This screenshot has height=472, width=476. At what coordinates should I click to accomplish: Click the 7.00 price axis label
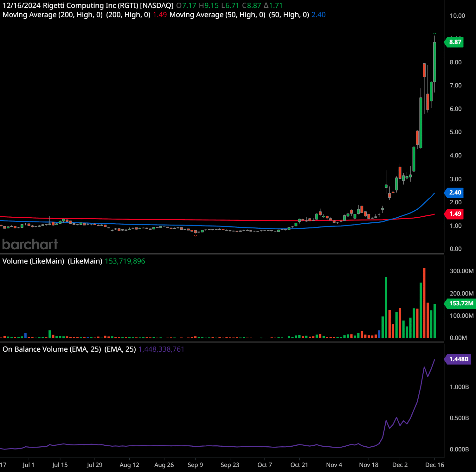pyautogui.click(x=456, y=85)
